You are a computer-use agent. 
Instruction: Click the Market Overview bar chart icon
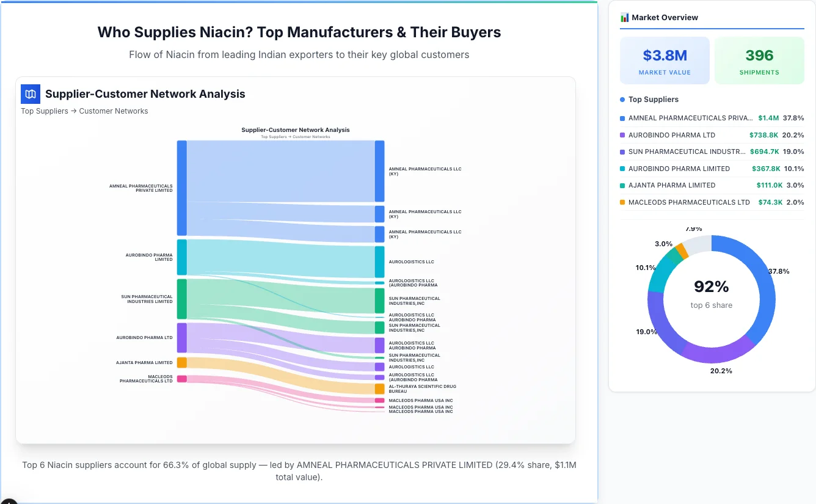pyautogui.click(x=624, y=17)
